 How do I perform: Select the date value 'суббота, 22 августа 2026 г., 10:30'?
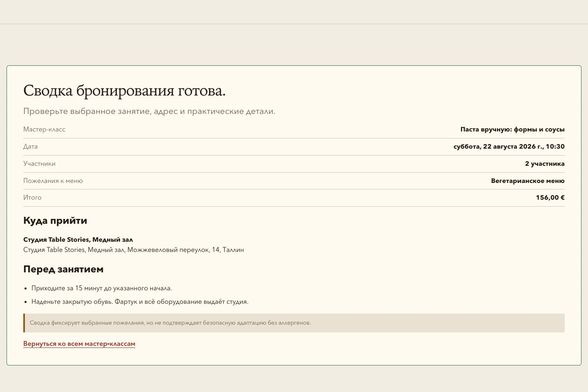coord(509,147)
